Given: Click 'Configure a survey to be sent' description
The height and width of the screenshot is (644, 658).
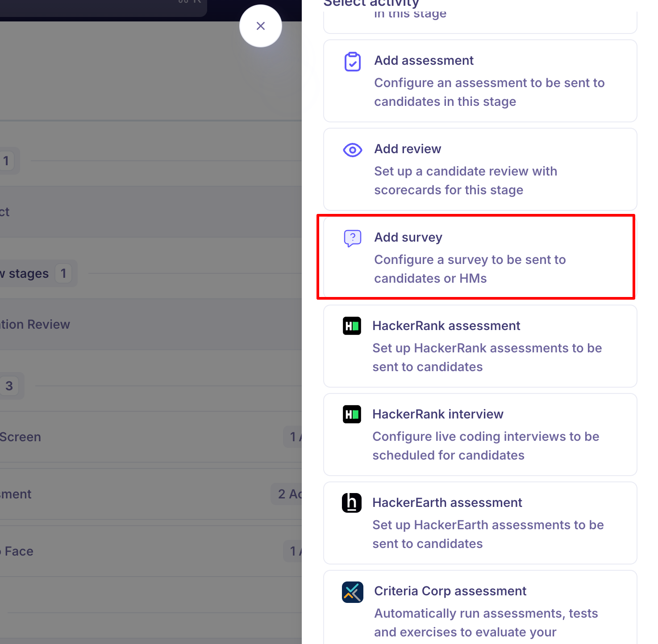Looking at the screenshot, I should [470, 269].
